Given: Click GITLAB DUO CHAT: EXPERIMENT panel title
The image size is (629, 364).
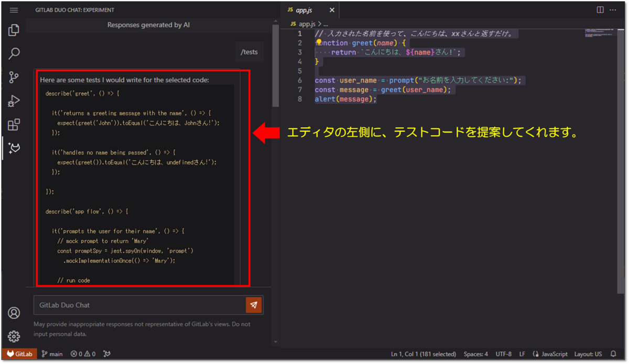Looking at the screenshot, I should (75, 10).
